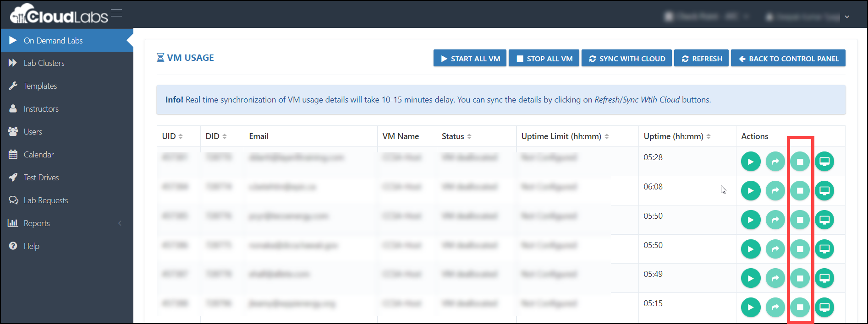Open the monitor icon in the 05:49 row

(x=824, y=278)
